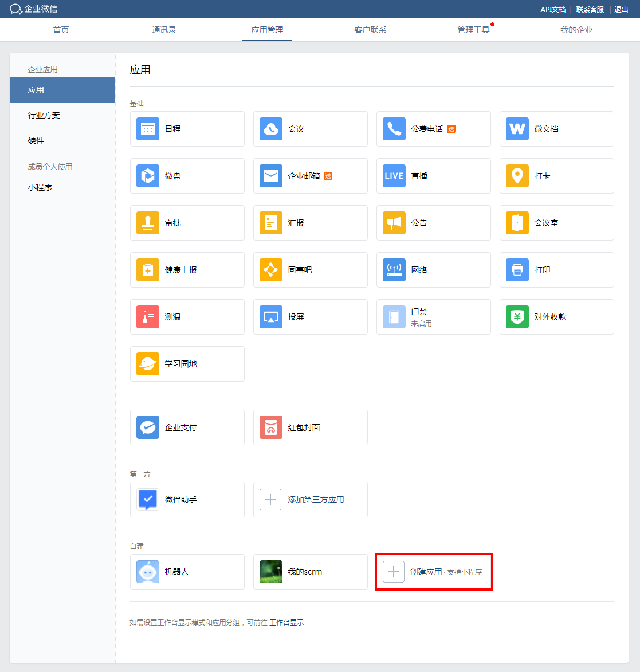
Task: Open the 直播 LIVE icon
Action: click(394, 176)
